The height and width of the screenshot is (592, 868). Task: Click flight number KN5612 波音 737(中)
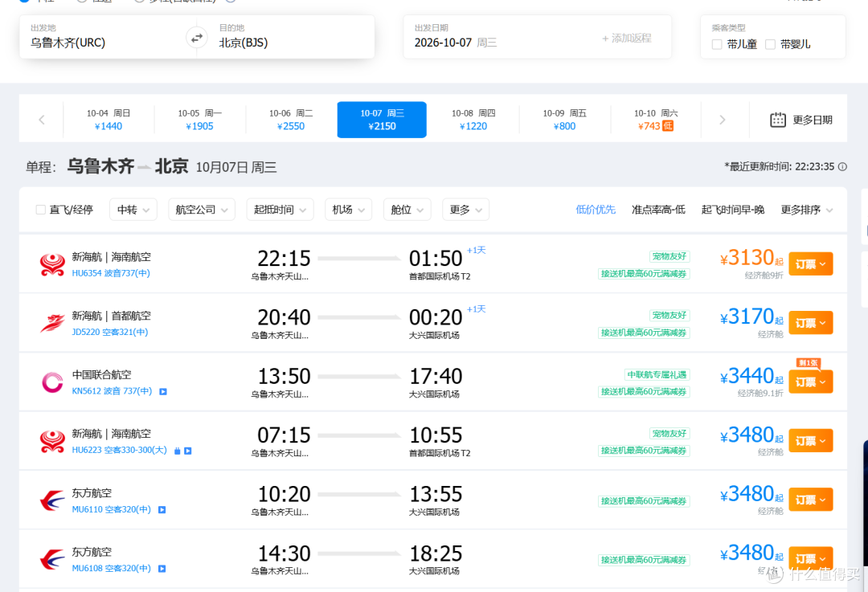point(112,391)
